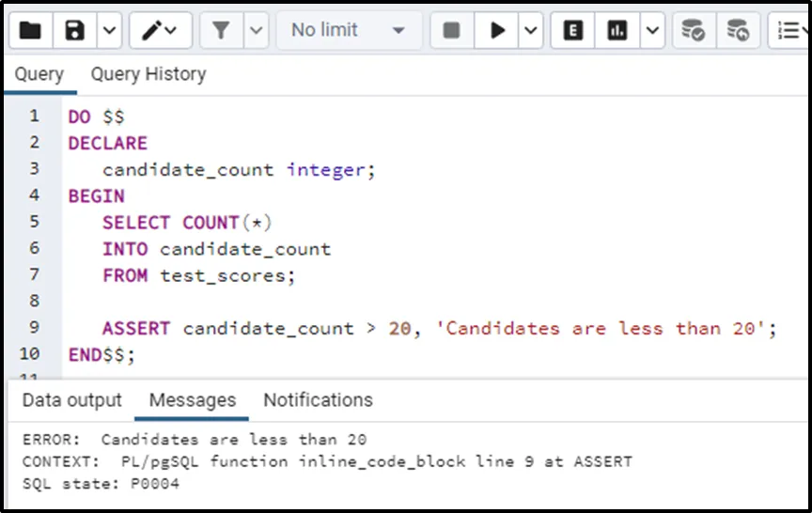Expand the Save File dropdown arrow
Screen dimensions: 812x513
[x=108, y=31]
